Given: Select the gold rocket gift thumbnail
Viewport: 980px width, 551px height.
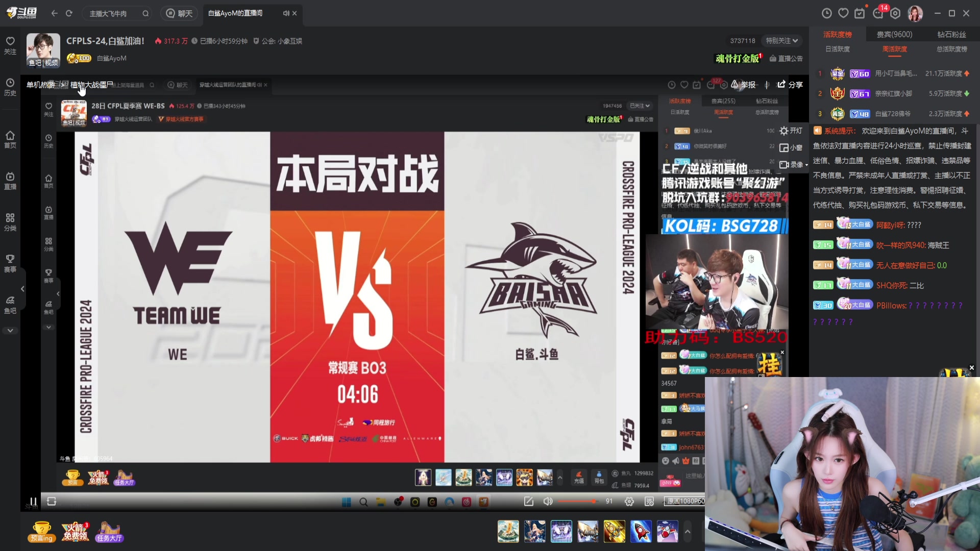Looking at the screenshot, I should click(x=615, y=532).
